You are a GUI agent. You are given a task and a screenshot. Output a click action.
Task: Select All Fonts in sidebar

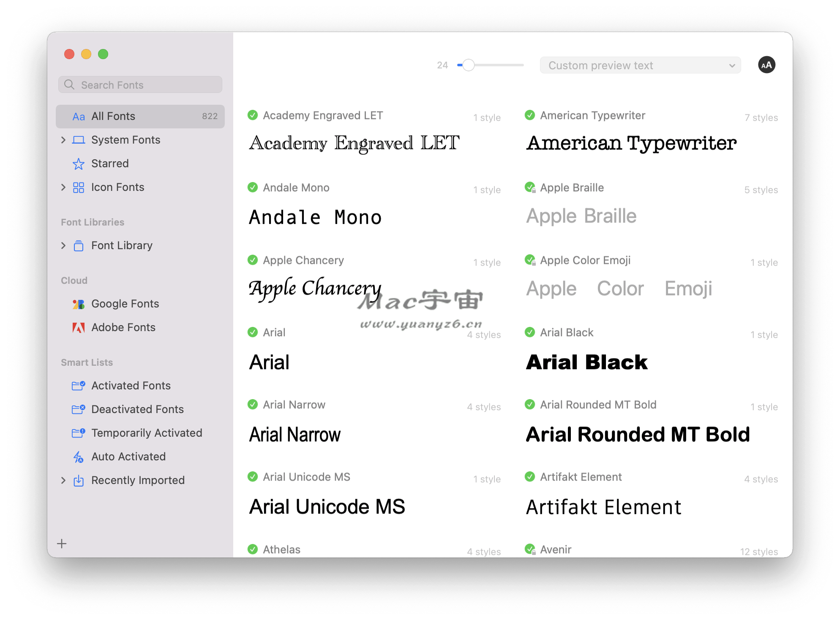[140, 117]
